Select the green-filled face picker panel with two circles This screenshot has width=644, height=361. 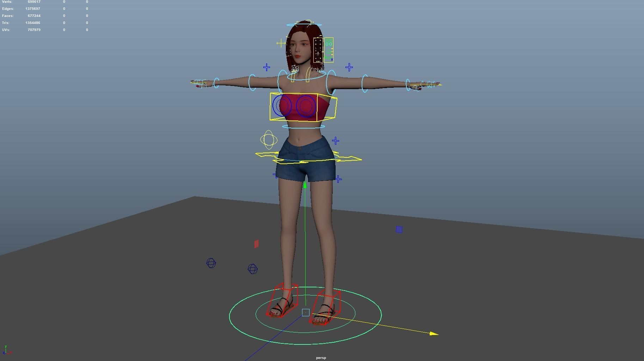point(329,50)
